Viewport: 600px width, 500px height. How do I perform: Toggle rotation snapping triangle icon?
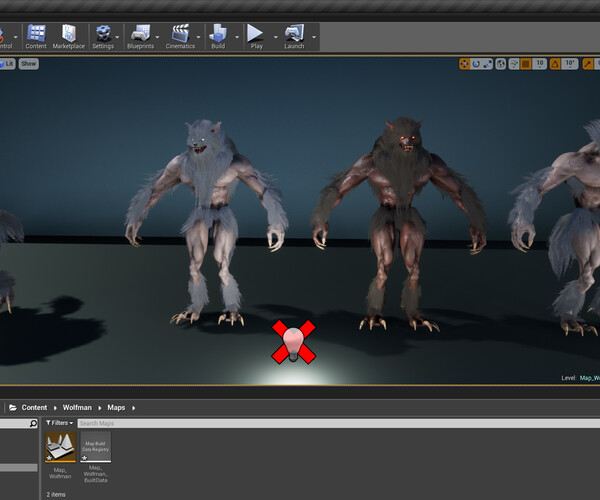pyautogui.click(x=555, y=64)
